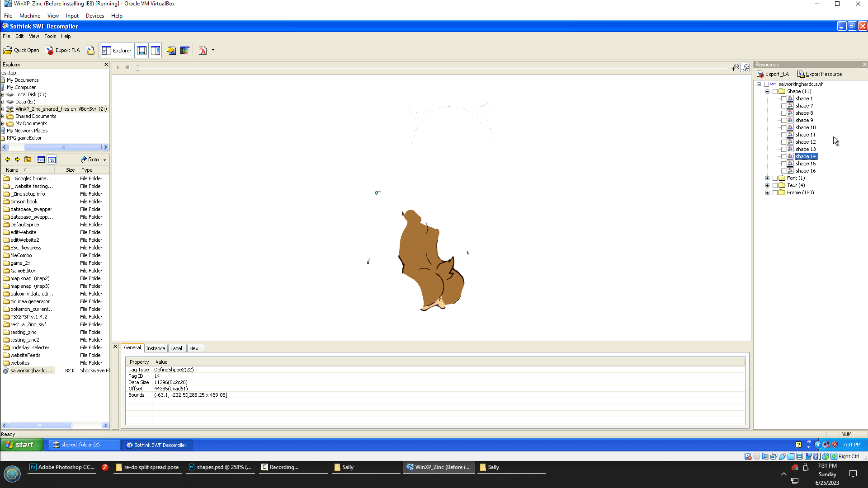
Task: Check the shape 14 checkbox
Action: [783, 156]
